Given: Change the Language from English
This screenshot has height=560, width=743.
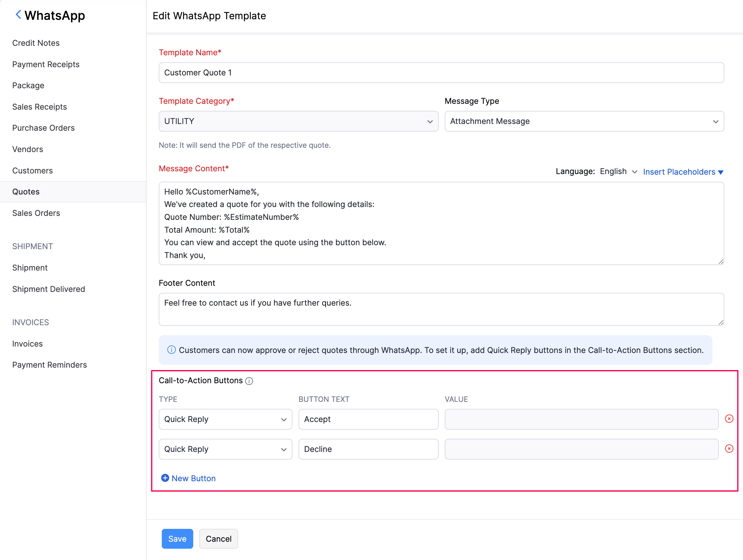Looking at the screenshot, I should click(618, 172).
